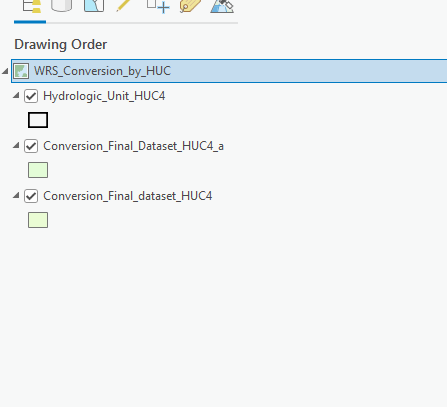Uncheck Hydrologic_Unit_HUC4 layer visibility
This screenshot has width=447, height=407.
coord(31,96)
